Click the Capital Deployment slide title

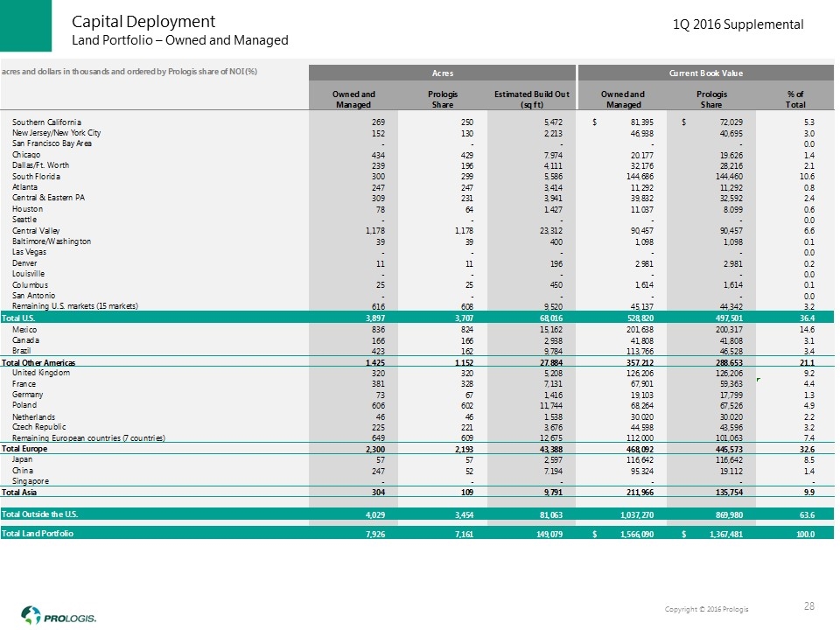143,21
